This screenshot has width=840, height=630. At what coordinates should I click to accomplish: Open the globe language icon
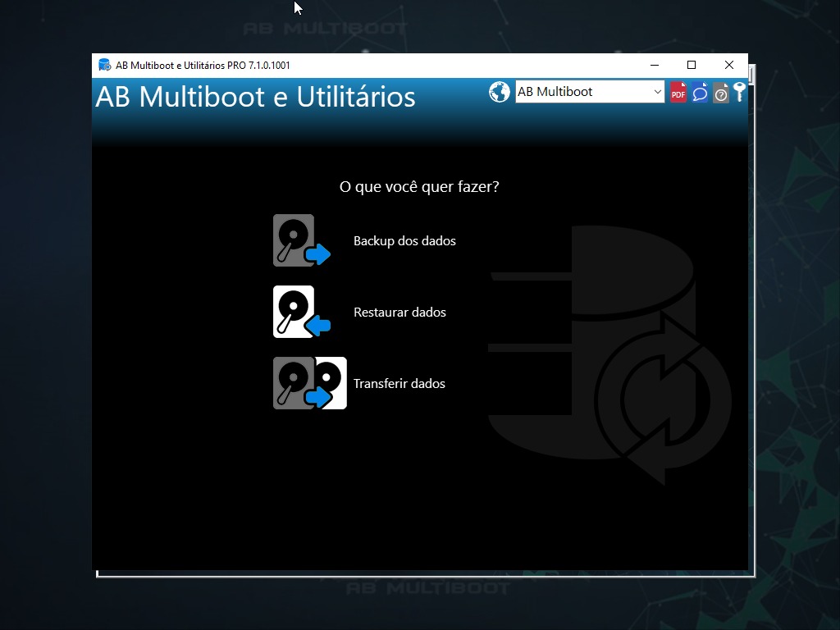[500, 92]
